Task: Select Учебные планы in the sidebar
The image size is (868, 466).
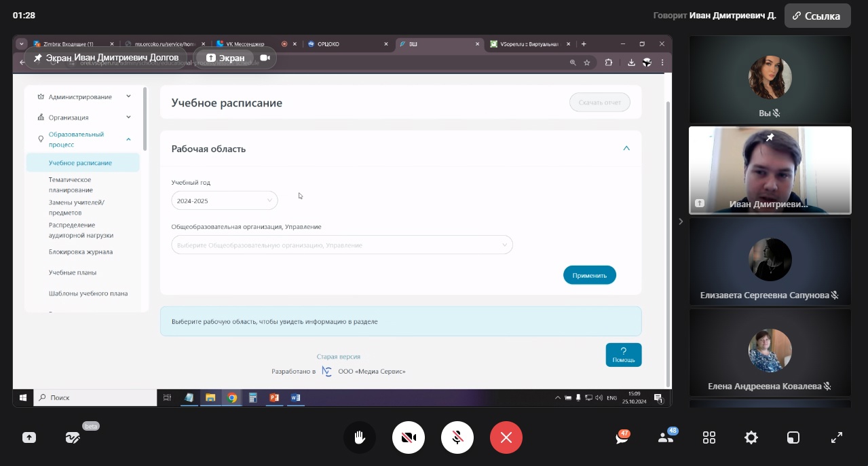Action: point(73,272)
